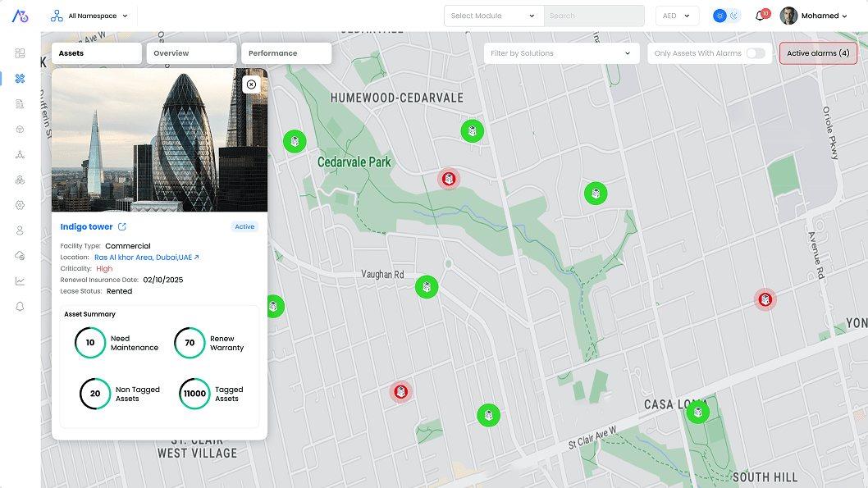Select light mode sun toggle

[x=720, y=16]
